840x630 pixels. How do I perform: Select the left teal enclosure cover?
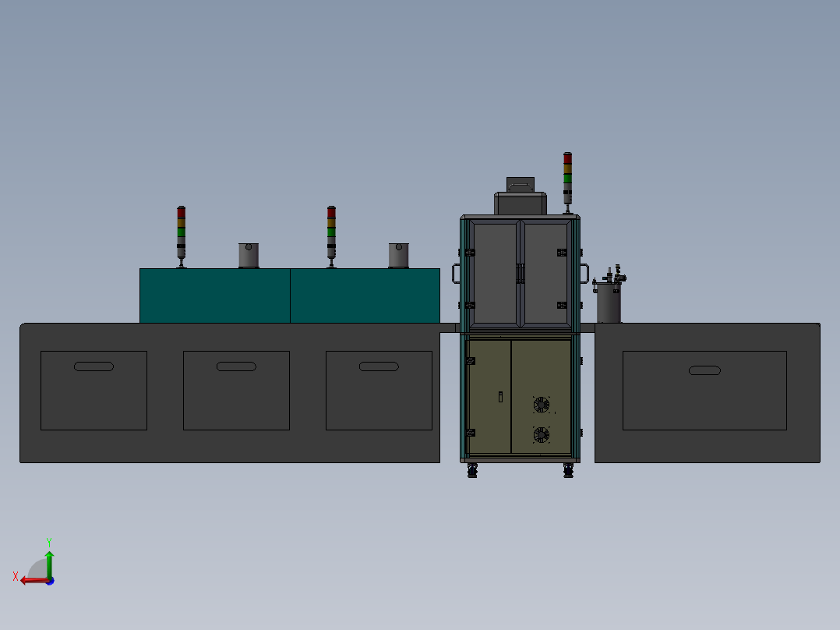[215, 296]
